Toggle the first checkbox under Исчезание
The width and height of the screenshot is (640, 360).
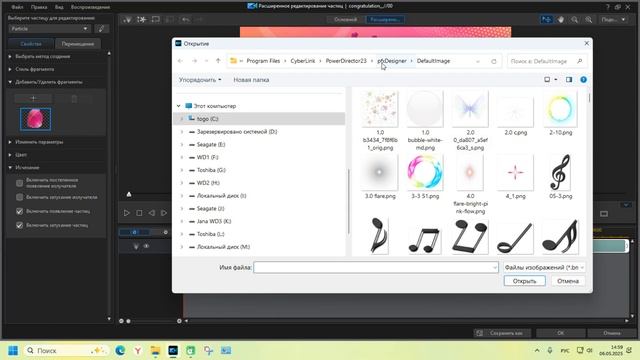click(19, 183)
